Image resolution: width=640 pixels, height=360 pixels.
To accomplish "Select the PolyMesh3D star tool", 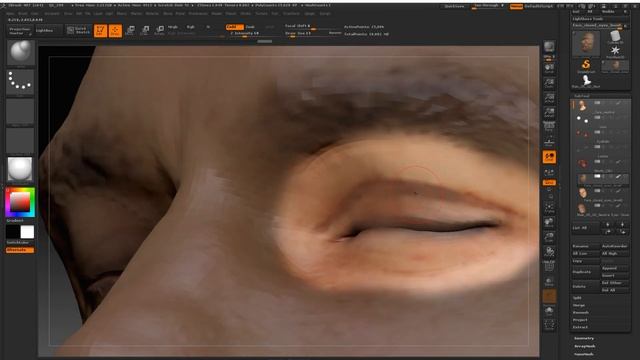I will 615,51.
